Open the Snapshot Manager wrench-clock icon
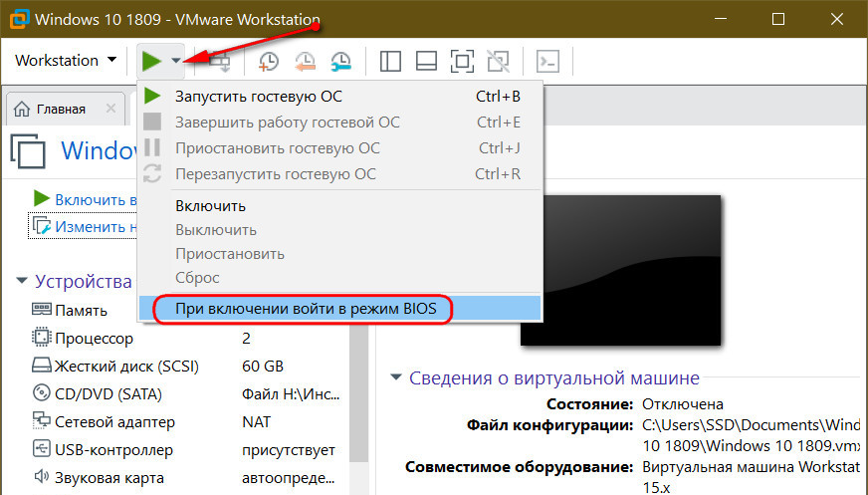The width and height of the screenshot is (868, 495). (340, 61)
